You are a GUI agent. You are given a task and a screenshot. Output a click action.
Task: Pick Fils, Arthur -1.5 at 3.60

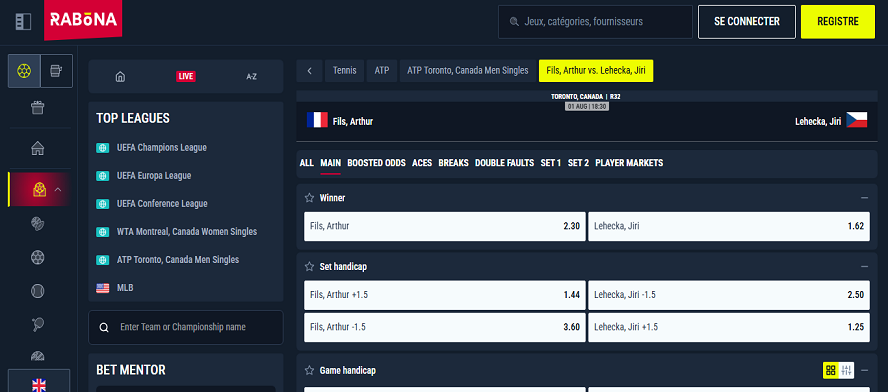445,327
